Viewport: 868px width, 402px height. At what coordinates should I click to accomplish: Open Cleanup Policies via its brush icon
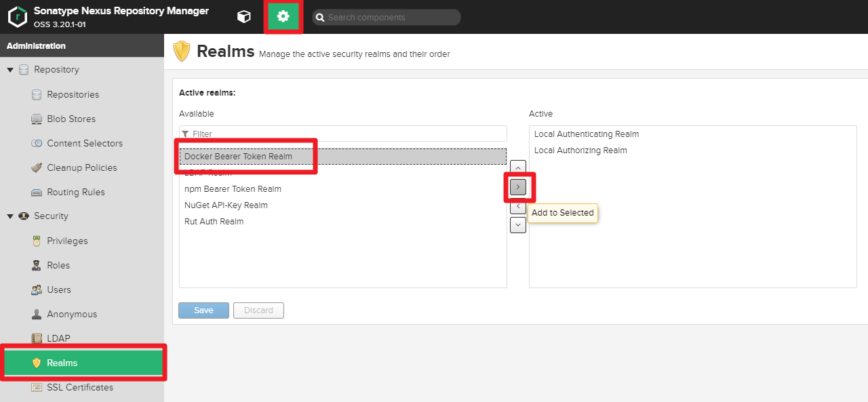35,167
